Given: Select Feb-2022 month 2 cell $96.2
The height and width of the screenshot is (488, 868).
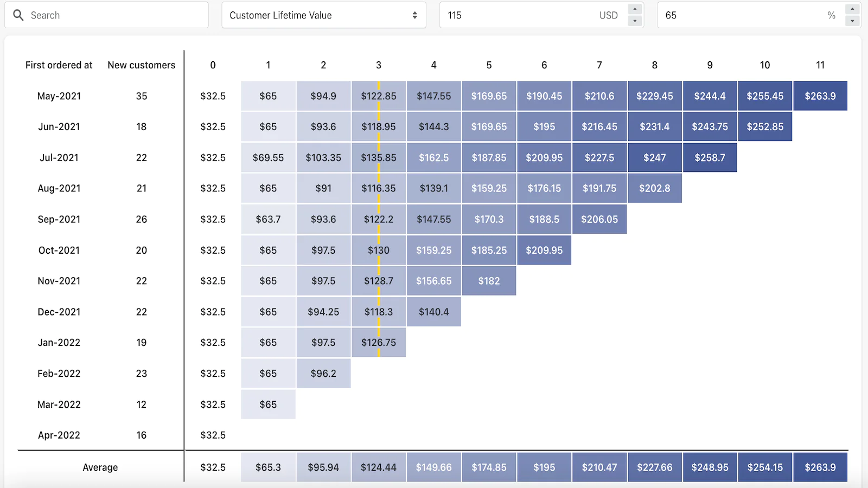Looking at the screenshot, I should tap(323, 374).
